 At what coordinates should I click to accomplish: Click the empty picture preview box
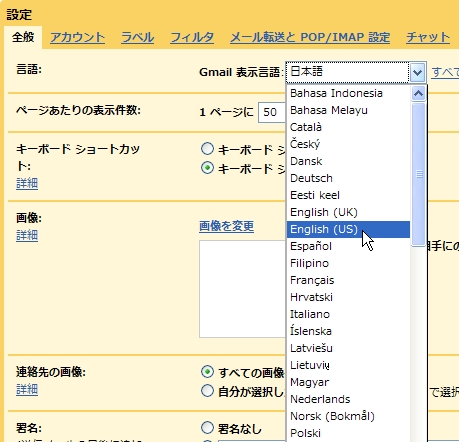242,289
